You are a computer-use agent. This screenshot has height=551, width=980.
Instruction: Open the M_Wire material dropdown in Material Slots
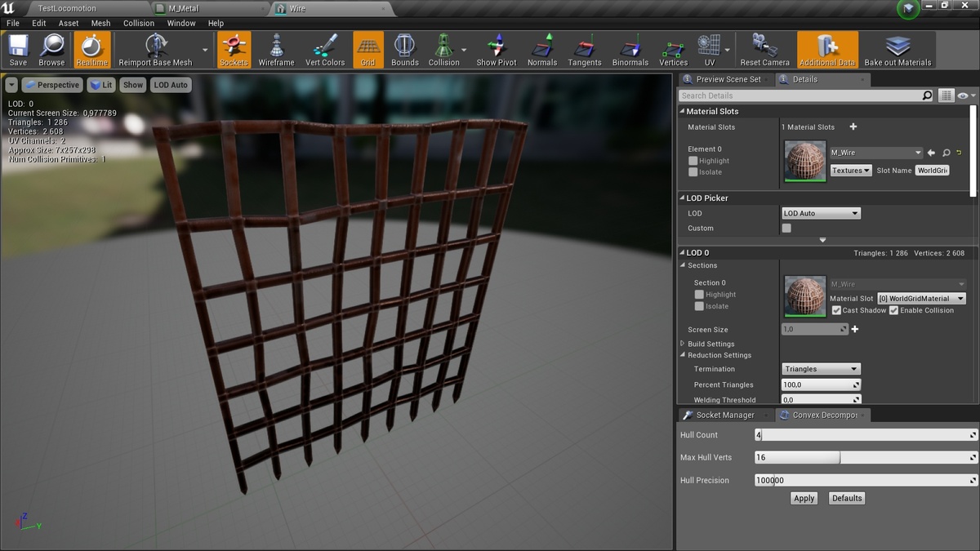876,153
